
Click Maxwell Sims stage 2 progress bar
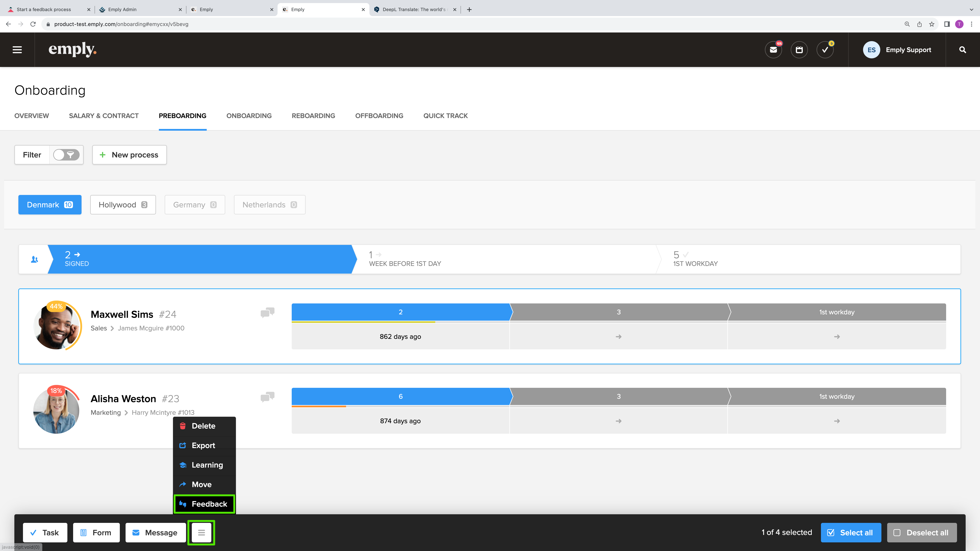pyautogui.click(x=400, y=312)
